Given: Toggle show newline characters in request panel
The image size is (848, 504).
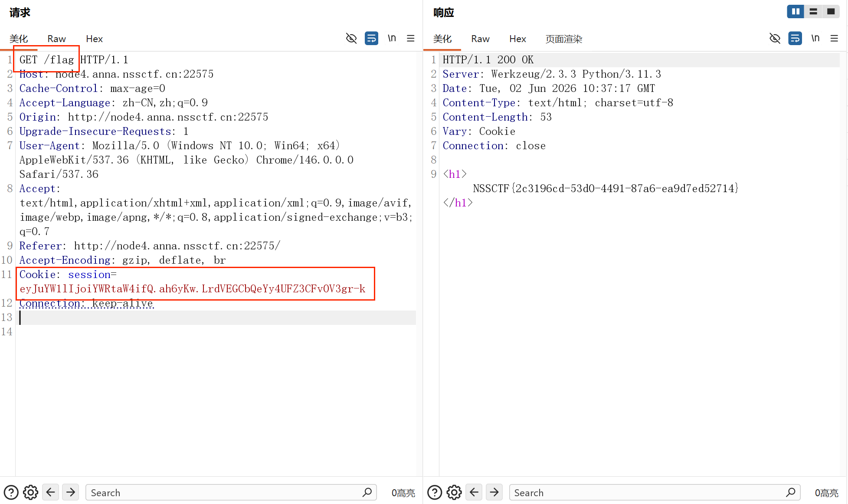Looking at the screenshot, I should click(392, 39).
